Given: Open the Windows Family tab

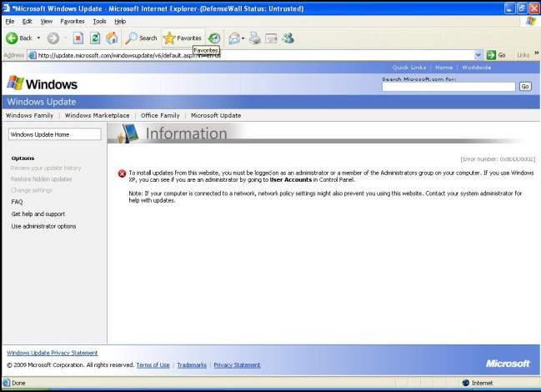Looking at the screenshot, I should 30,116.
